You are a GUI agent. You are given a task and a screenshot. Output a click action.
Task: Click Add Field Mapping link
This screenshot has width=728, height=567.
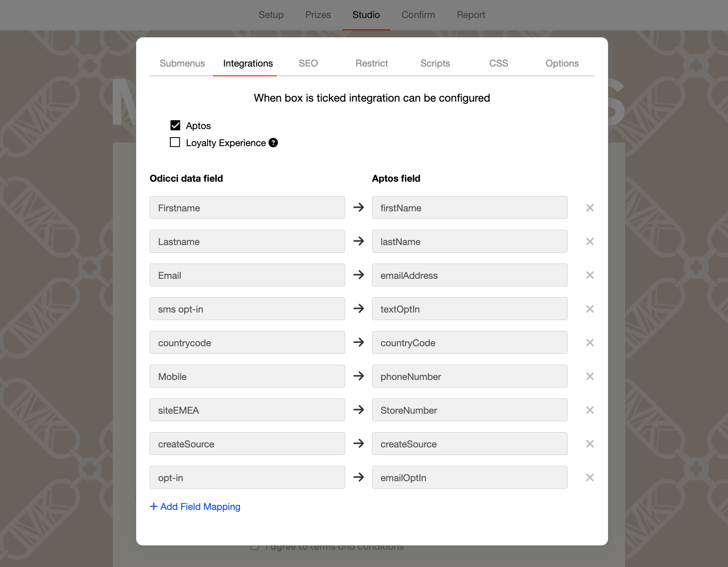coord(195,507)
